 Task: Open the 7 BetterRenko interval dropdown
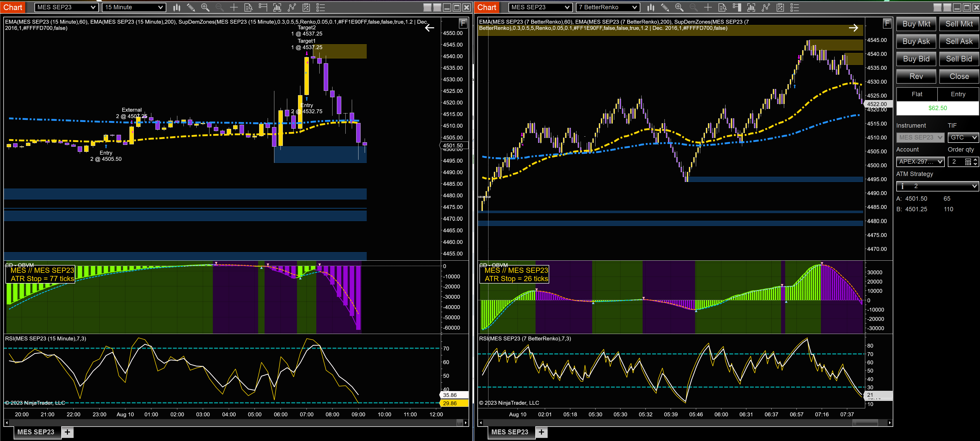pyautogui.click(x=608, y=7)
